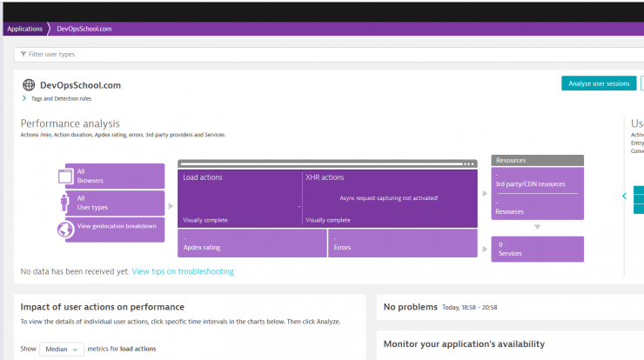Click the filter funnel icon
644x360 pixels.
tap(23, 54)
